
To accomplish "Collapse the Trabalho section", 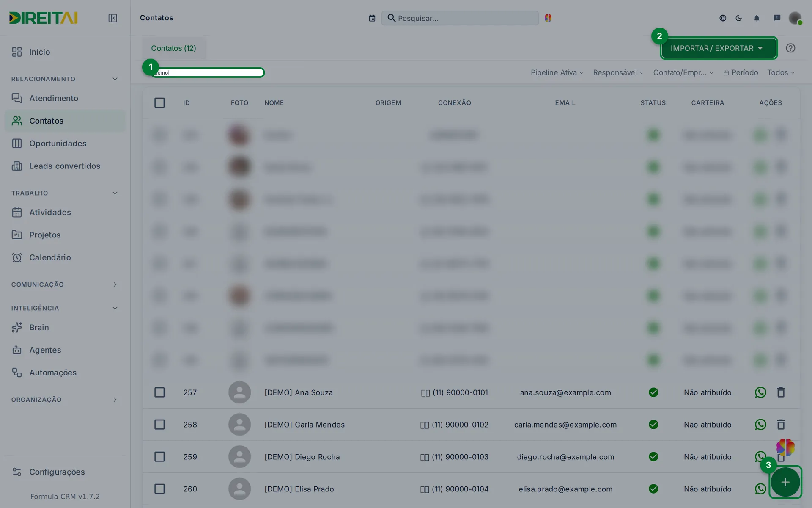I will 64,193.
